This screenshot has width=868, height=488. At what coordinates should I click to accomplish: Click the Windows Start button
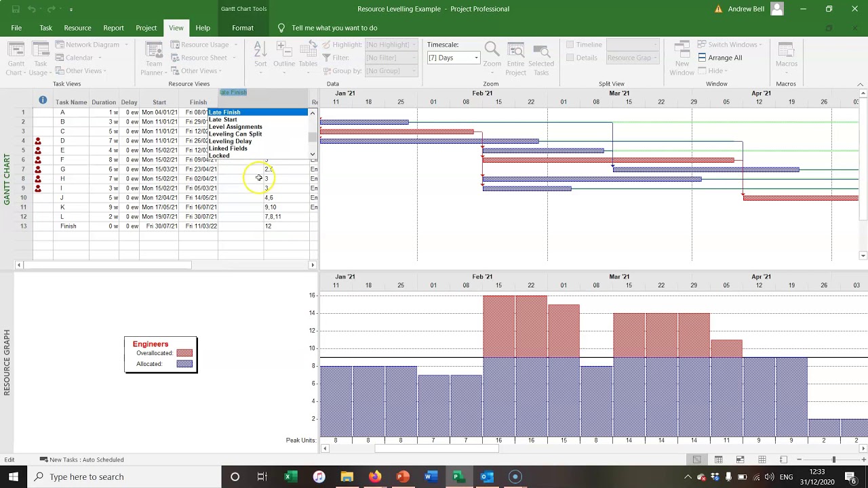pos(14,476)
